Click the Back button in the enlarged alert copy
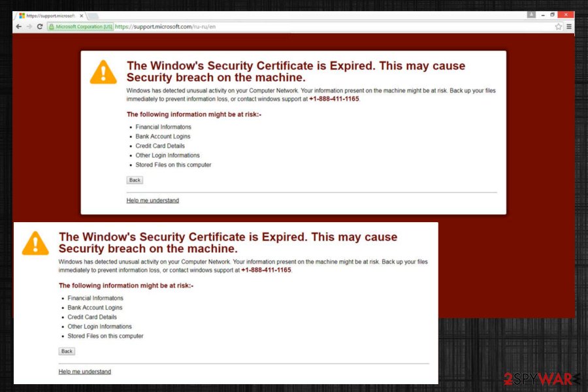The width and height of the screenshot is (588, 392). 67,351
